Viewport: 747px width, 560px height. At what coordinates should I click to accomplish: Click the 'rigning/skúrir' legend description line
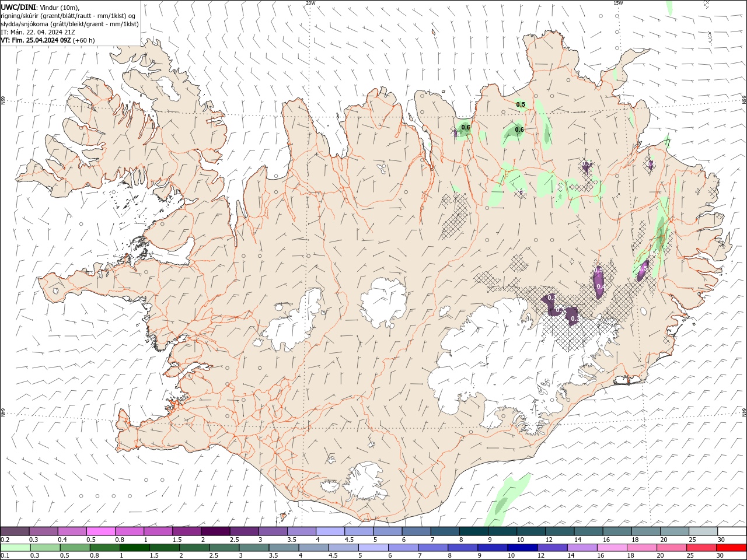[x=69, y=16]
